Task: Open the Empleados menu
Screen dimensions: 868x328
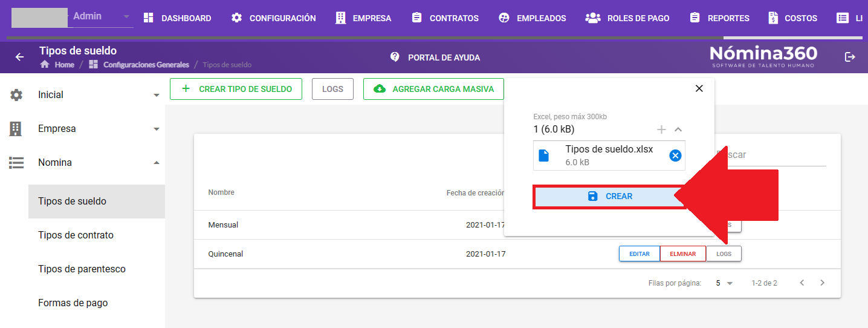Action: point(532,18)
